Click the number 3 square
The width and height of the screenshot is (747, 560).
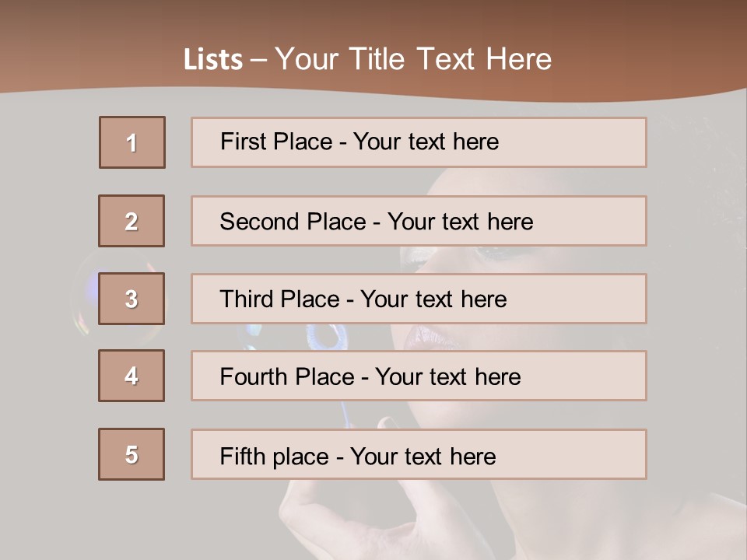132,299
